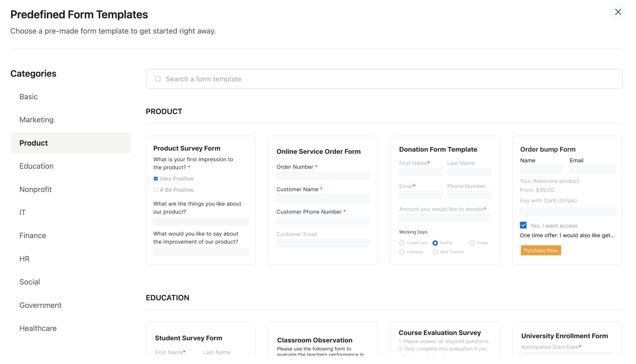Select the Wire Transfer option

(435, 252)
